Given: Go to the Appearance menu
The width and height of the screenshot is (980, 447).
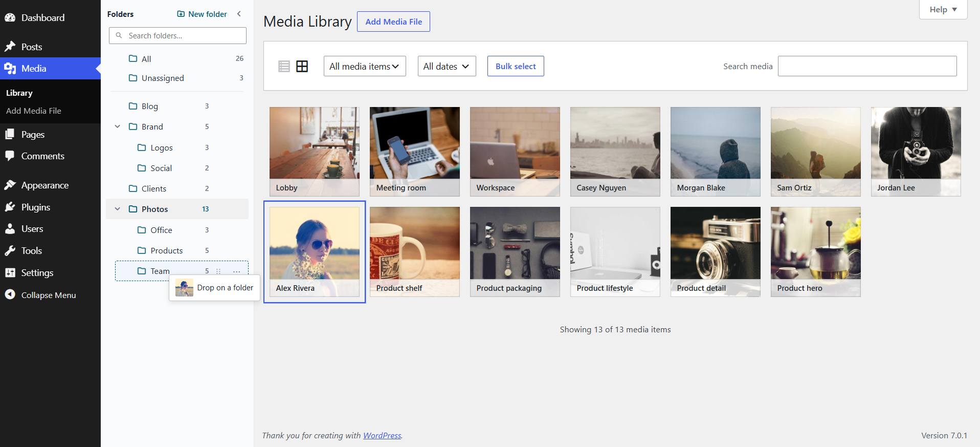Looking at the screenshot, I should [x=45, y=185].
